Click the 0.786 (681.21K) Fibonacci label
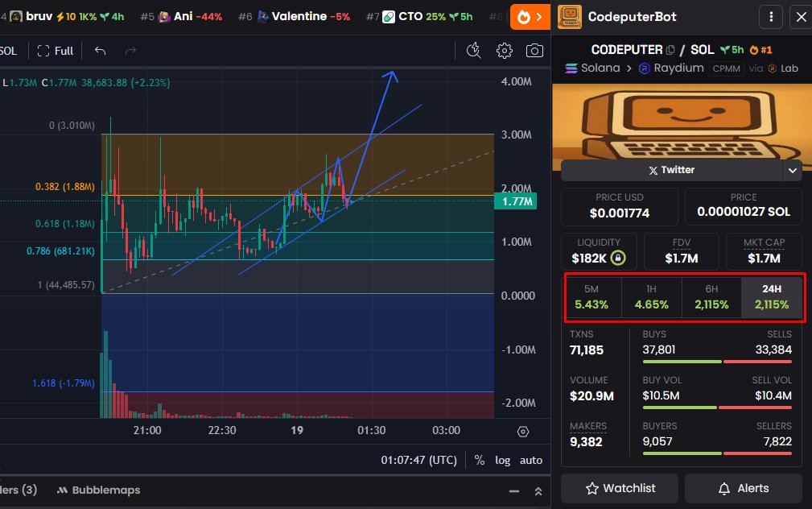The image size is (812, 509). tap(60, 251)
